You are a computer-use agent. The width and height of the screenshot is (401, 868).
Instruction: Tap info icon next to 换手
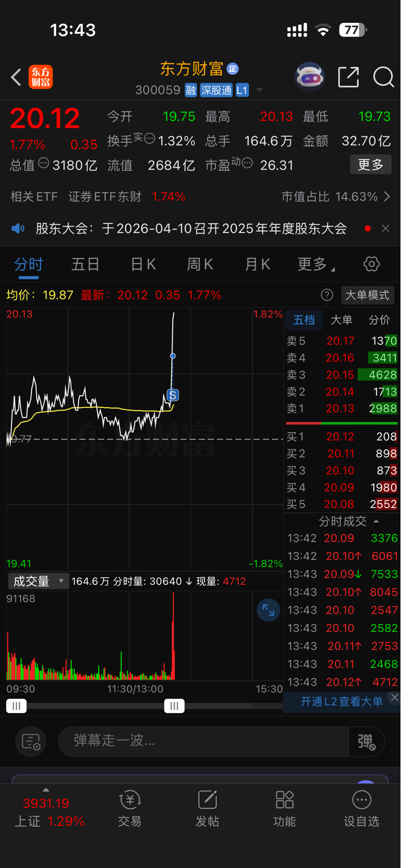[x=150, y=138]
